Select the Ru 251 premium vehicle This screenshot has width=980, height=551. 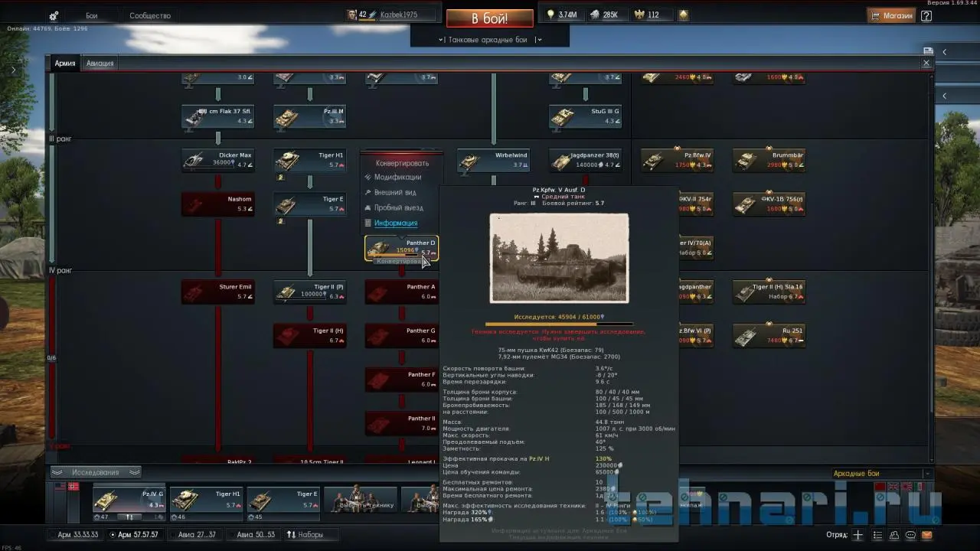tap(769, 336)
